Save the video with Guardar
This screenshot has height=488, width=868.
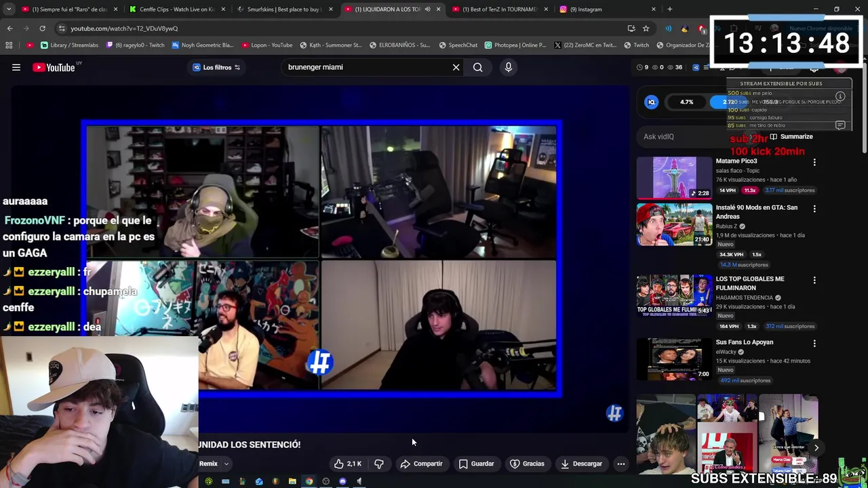click(x=476, y=464)
